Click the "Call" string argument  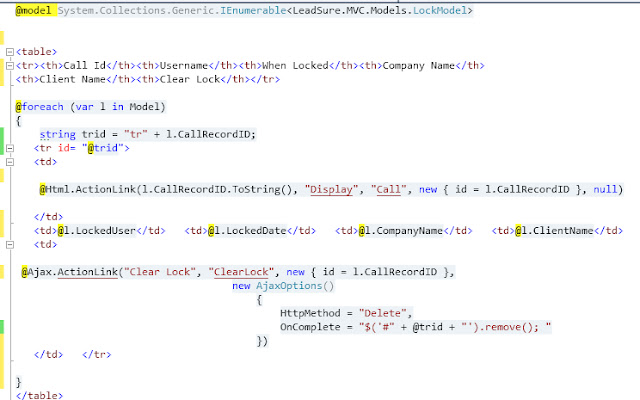[389, 189]
